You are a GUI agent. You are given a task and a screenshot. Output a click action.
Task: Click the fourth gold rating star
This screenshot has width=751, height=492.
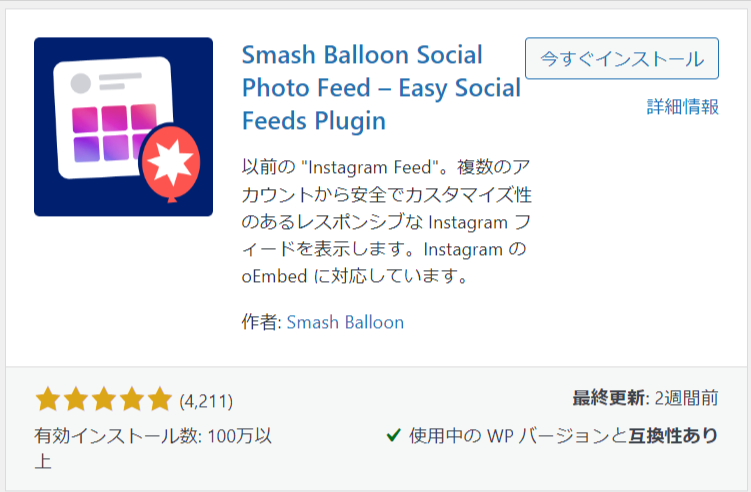tap(132, 400)
